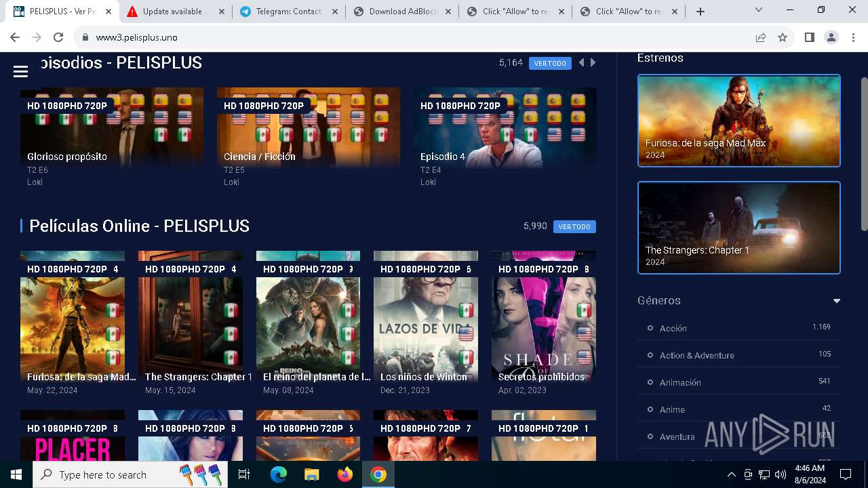Click the Películas Online - PELISPLUS heading
The width and height of the screenshot is (868, 488).
139,226
